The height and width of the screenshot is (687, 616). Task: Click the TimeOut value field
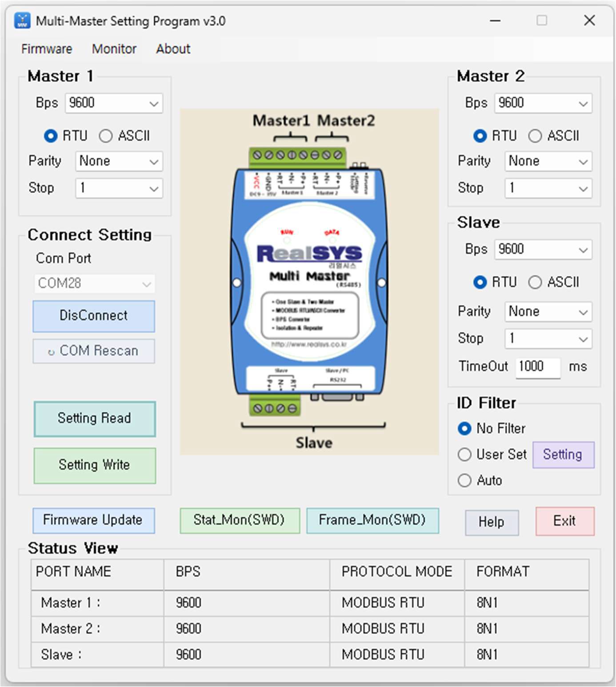(x=538, y=367)
